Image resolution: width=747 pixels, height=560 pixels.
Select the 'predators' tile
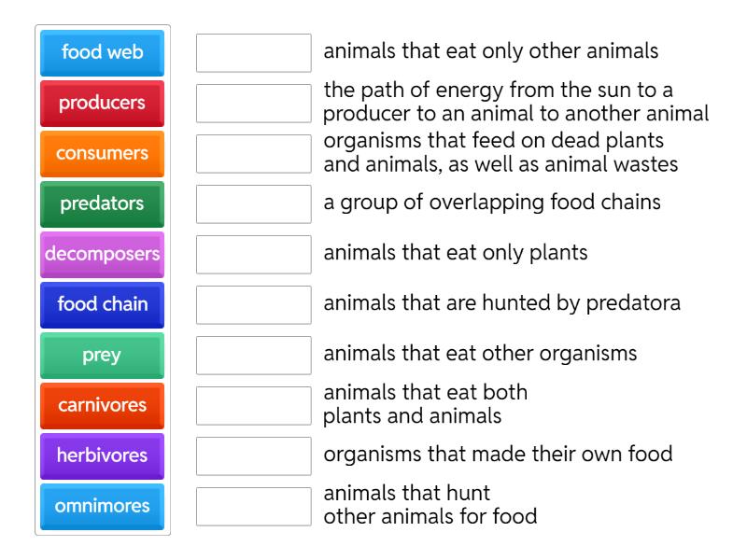101,204
